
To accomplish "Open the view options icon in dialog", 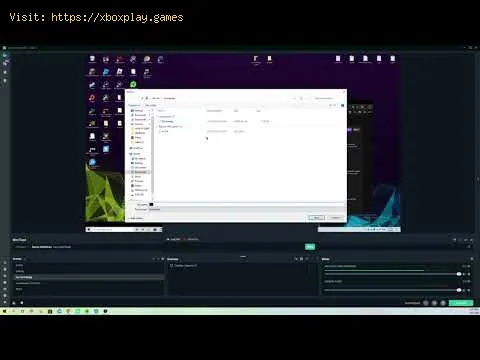I will click(x=331, y=105).
